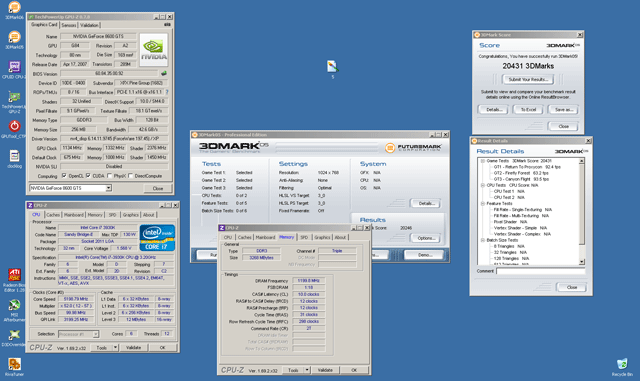The height and width of the screenshot is (381, 640).
Task: Click the 20431 3DMarks score text
Action: click(x=528, y=66)
